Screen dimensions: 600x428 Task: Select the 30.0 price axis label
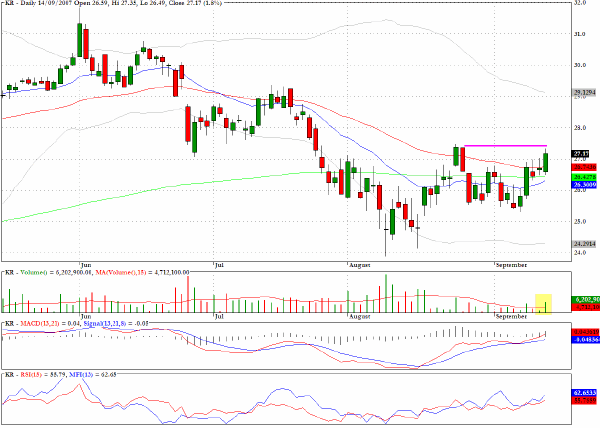pos(580,65)
